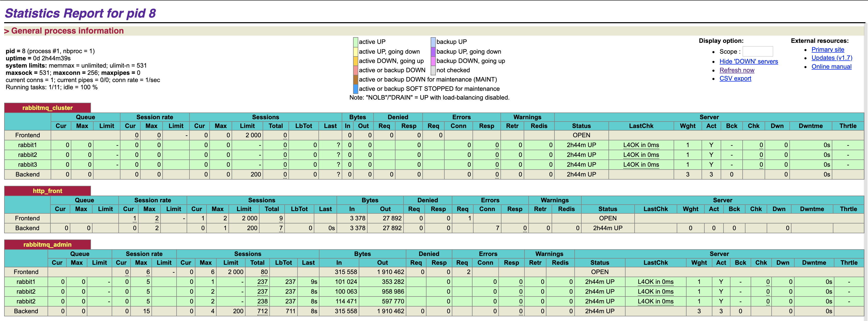Click the Refresh now link
868x321 pixels.
(737, 70)
